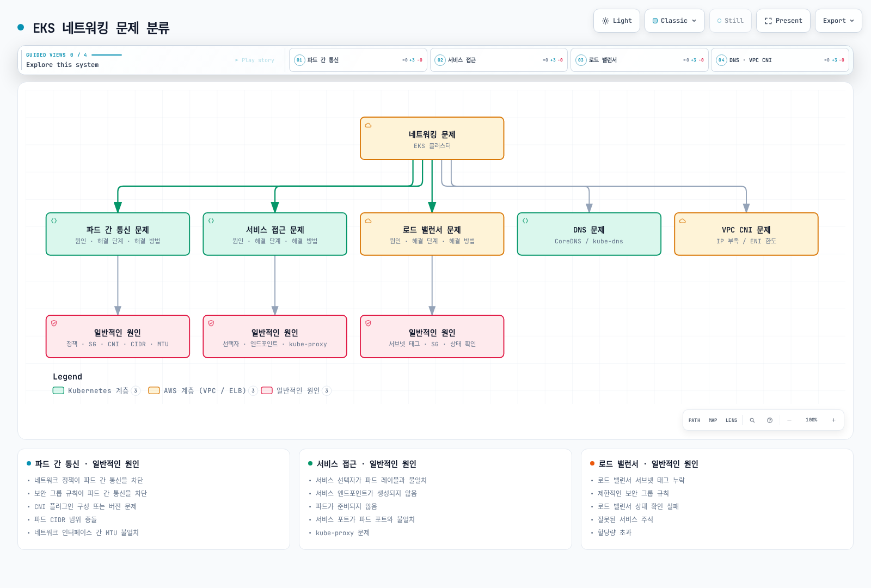Click text 네트워크 인터페이스 간 MTU 불일치
The height and width of the screenshot is (588, 871).
(x=87, y=532)
